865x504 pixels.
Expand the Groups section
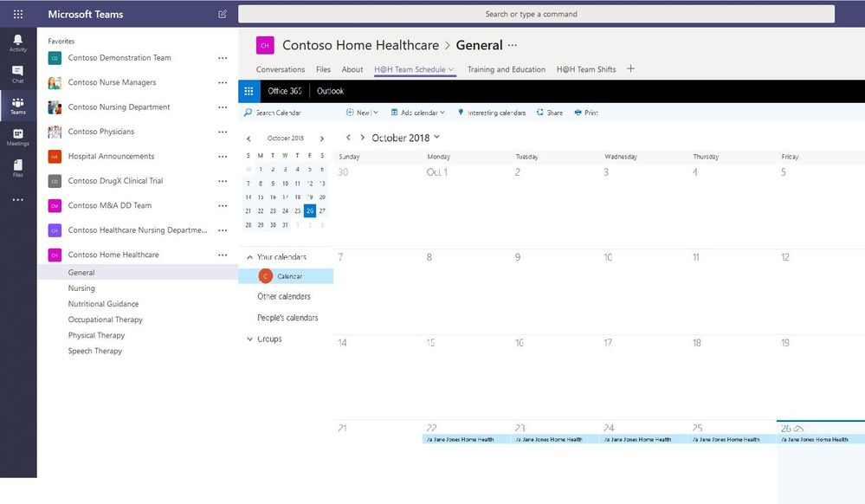tap(249, 339)
